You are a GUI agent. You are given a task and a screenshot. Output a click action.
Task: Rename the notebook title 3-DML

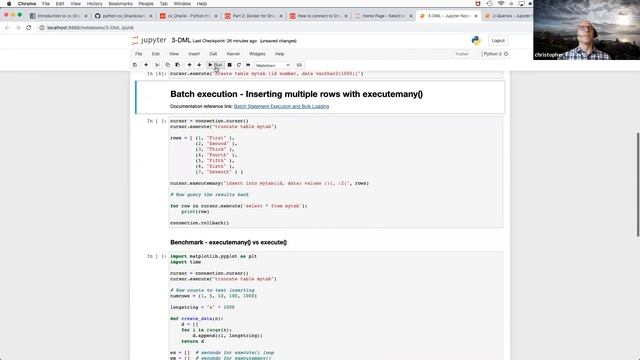pos(181,40)
